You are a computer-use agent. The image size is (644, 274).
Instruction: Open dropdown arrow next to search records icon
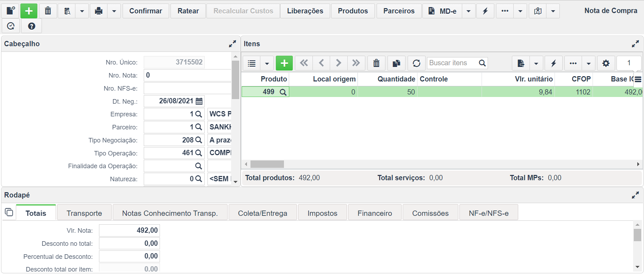(82, 11)
